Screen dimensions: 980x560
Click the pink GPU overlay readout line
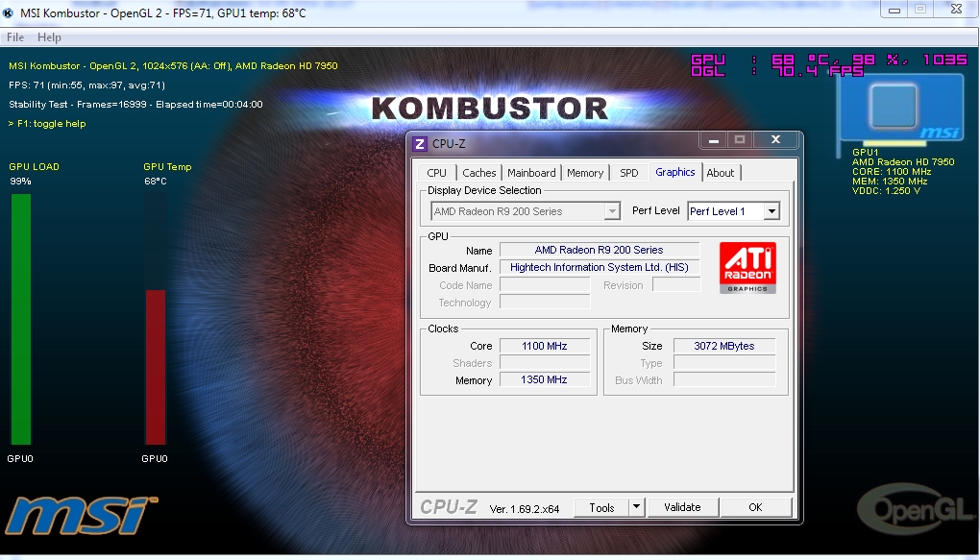click(x=829, y=60)
